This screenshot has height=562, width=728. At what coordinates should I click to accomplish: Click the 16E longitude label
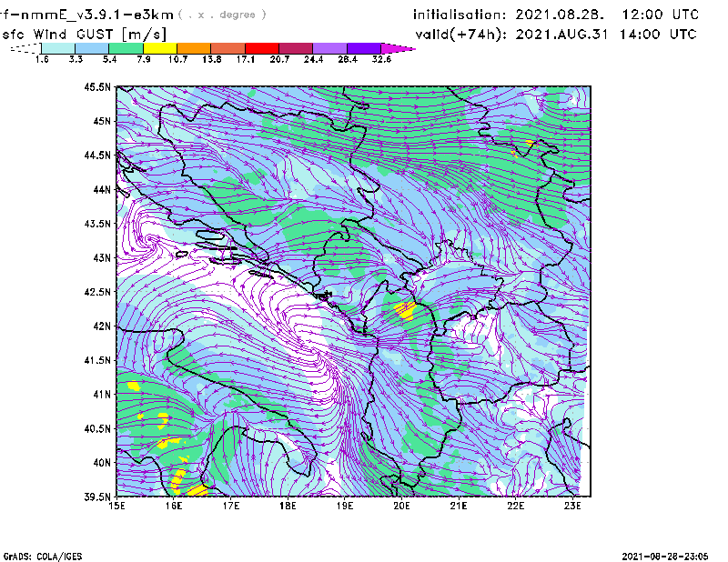click(x=174, y=506)
